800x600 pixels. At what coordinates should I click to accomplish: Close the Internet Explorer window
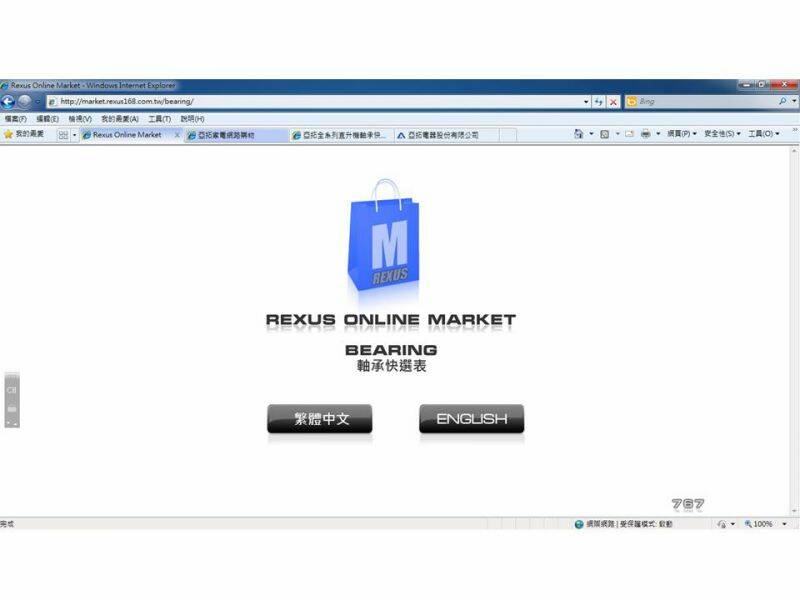pyautogui.click(x=785, y=84)
